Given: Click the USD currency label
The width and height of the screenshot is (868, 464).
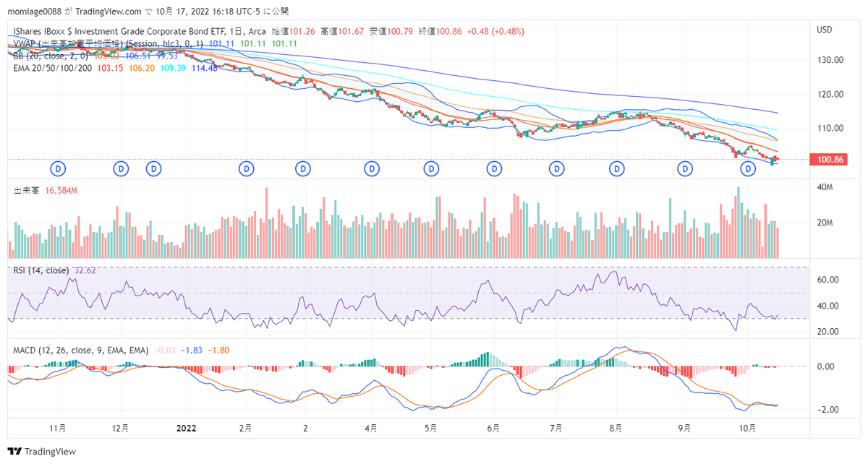Looking at the screenshot, I should tap(825, 30).
